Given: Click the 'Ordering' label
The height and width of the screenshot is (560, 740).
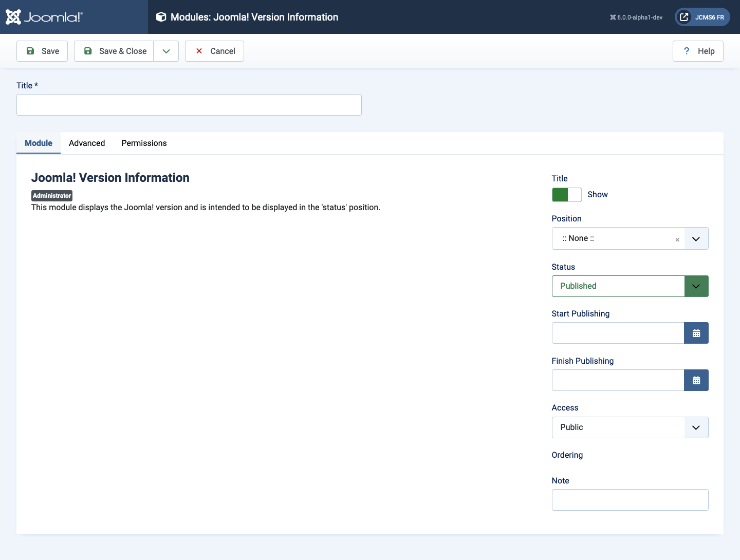Looking at the screenshot, I should pyautogui.click(x=567, y=455).
